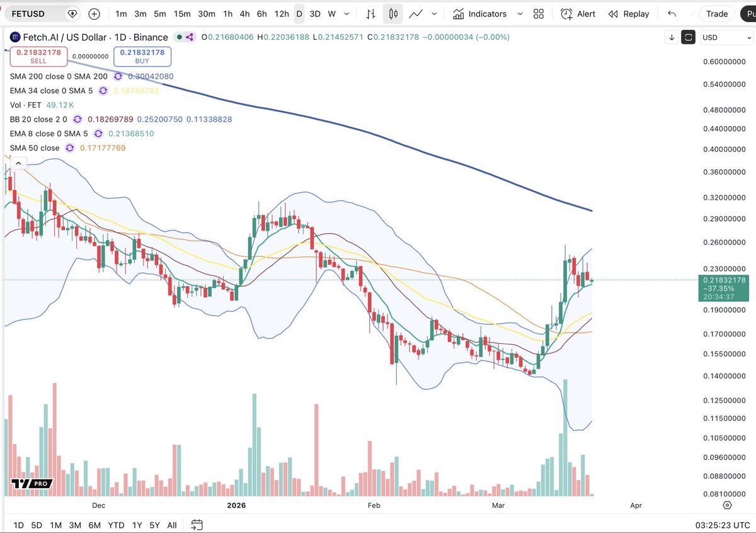Switch to the 30m interval
This screenshot has width=756, height=533.
tap(207, 14)
